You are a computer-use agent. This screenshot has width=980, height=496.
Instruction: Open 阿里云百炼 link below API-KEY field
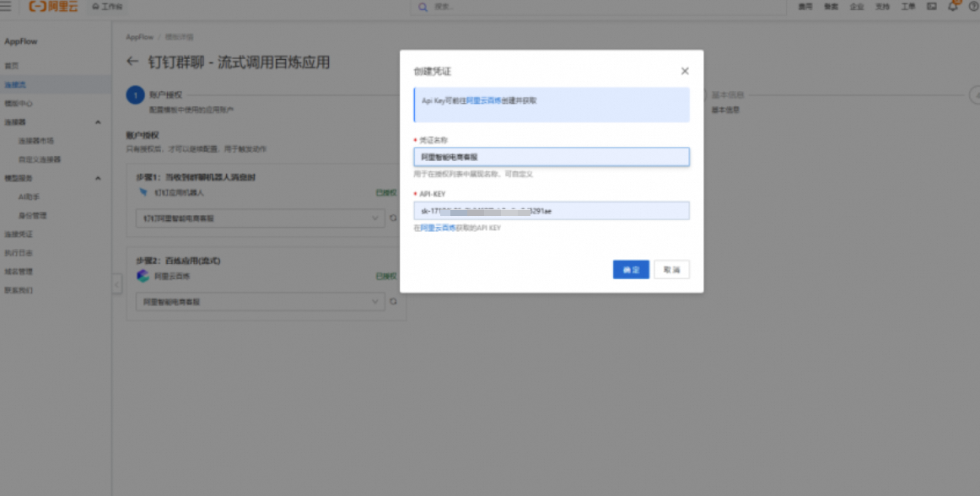[x=438, y=229]
